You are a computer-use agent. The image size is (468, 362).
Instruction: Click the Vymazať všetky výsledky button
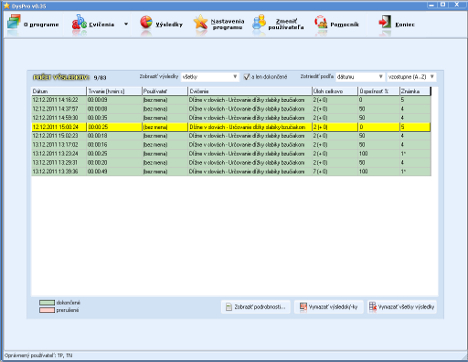(402, 307)
